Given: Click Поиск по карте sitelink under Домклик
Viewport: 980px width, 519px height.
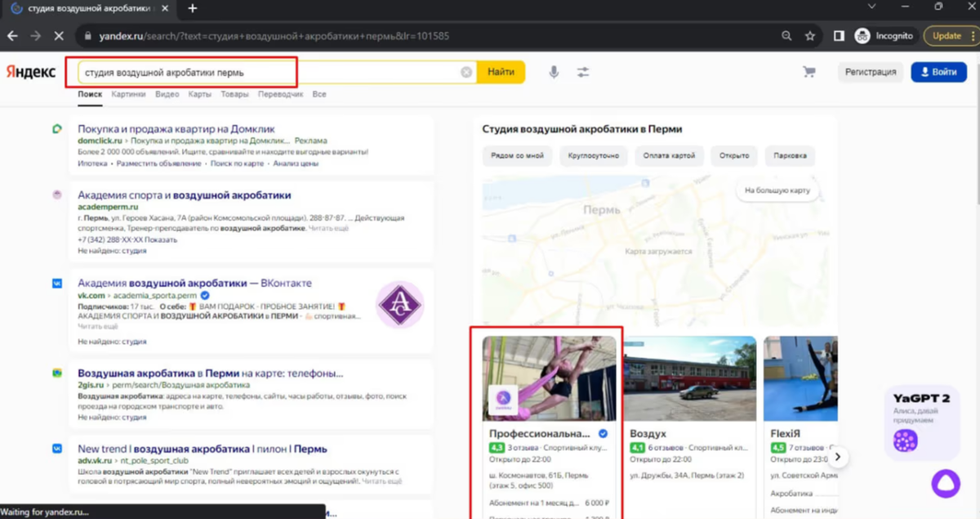Looking at the screenshot, I should [237, 163].
